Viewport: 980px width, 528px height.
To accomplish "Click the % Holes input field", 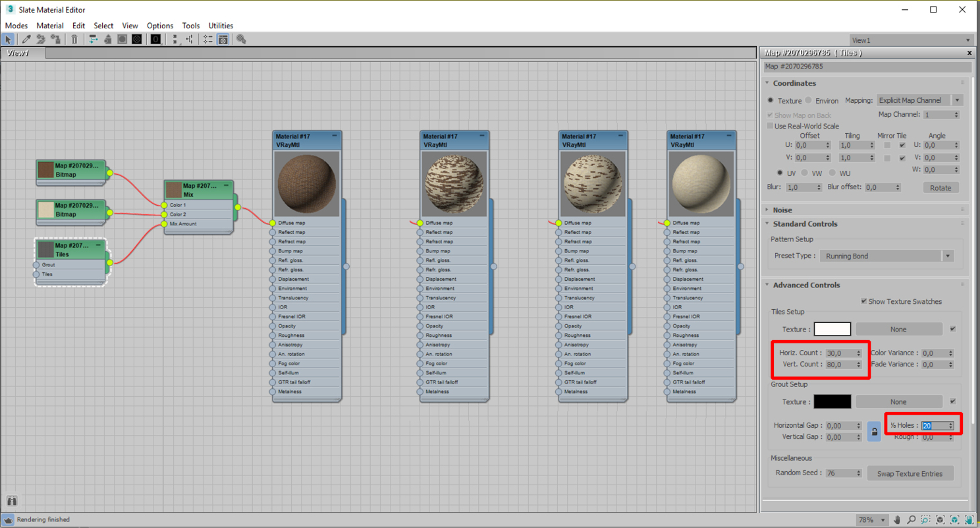I will pos(938,426).
